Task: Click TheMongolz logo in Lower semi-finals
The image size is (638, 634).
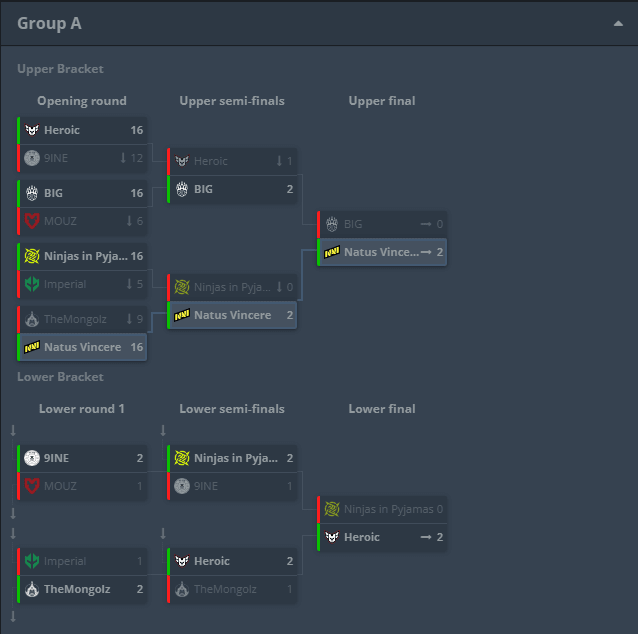Action: pos(182,589)
